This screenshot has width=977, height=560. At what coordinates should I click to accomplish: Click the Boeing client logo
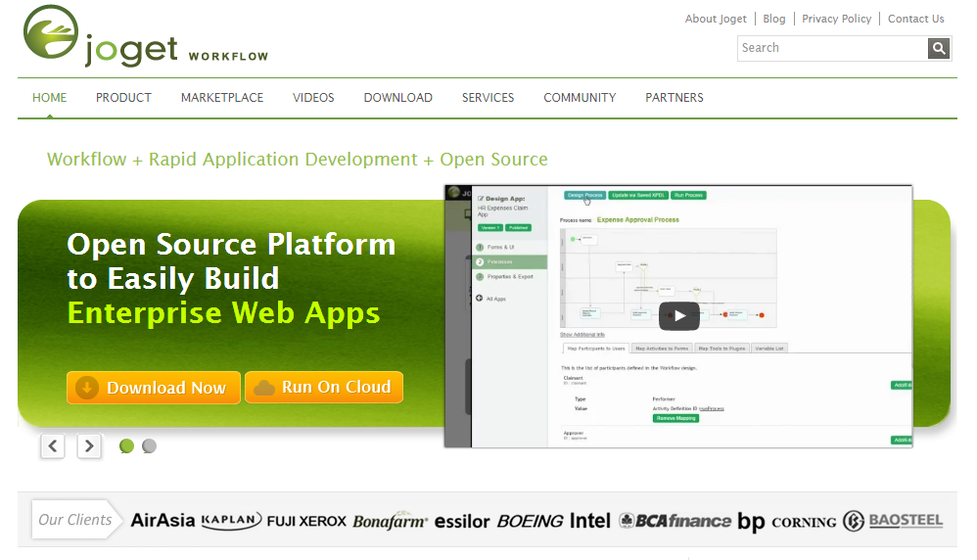click(x=530, y=521)
